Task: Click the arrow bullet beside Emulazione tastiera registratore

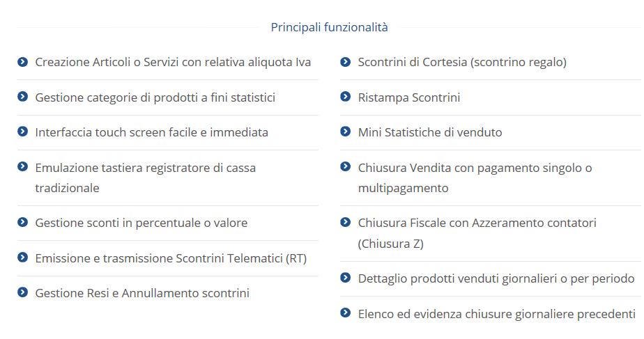Action: [22, 166]
